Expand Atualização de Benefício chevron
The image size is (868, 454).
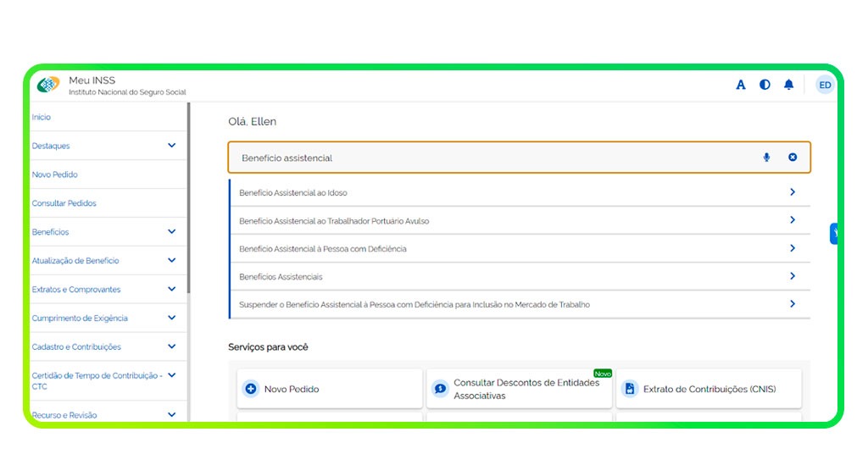[171, 260]
